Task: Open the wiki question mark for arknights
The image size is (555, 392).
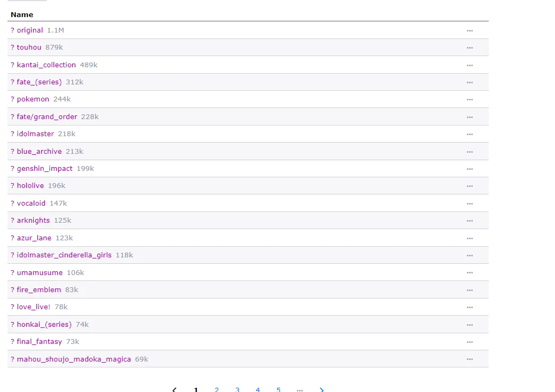Action: pos(12,220)
